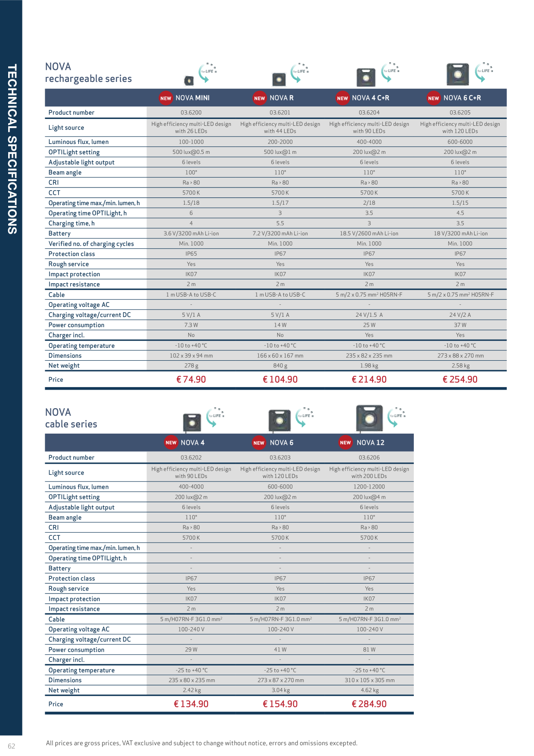Viewport: 534px width, 756px height.
Task: Click the NEW badge beside NOVA 6
Action: point(259,443)
